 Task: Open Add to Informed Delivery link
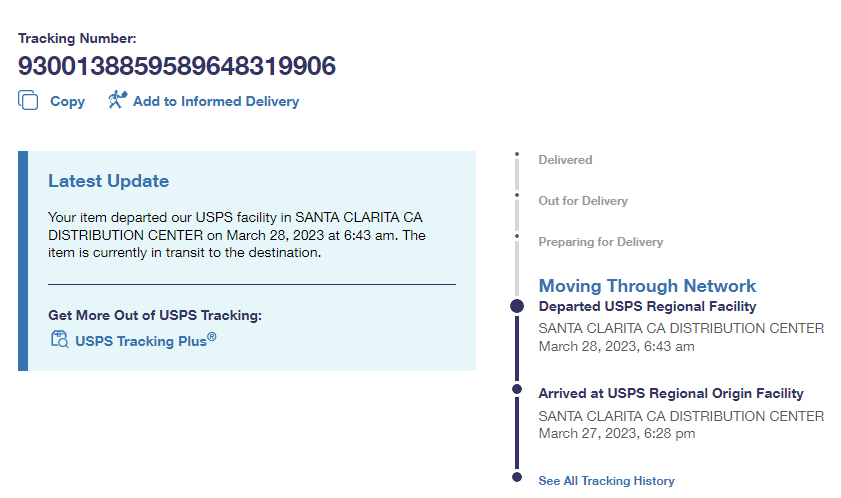click(215, 101)
